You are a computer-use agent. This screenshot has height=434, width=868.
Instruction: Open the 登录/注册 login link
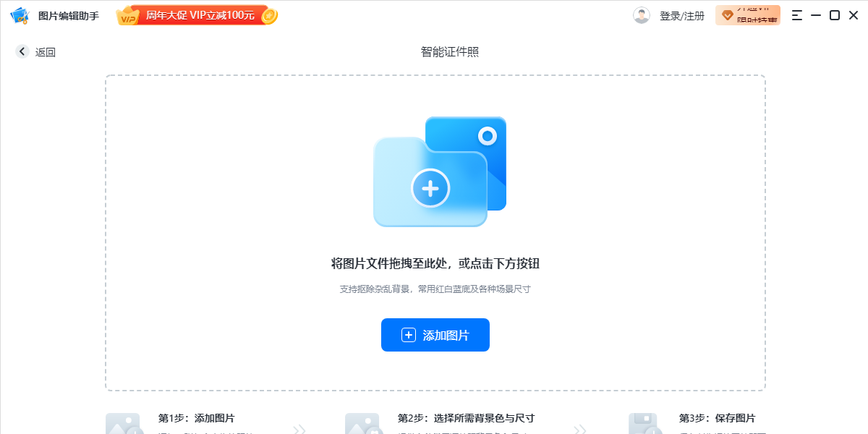coord(681,16)
